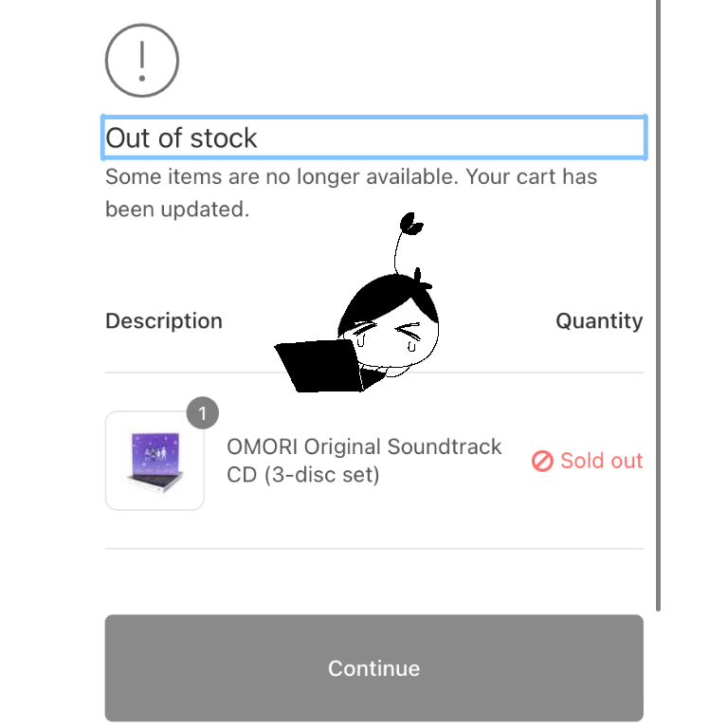Click the exclamation warning circle icon
This screenshot has height=728, width=728.
pyautogui.click(x=142, y=60)
